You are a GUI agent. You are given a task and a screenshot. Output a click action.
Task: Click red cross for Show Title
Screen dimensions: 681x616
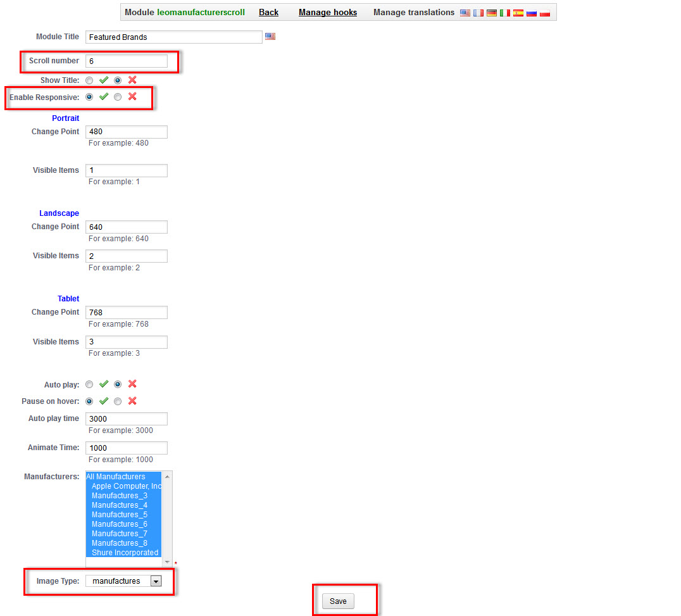click(132, 80)
